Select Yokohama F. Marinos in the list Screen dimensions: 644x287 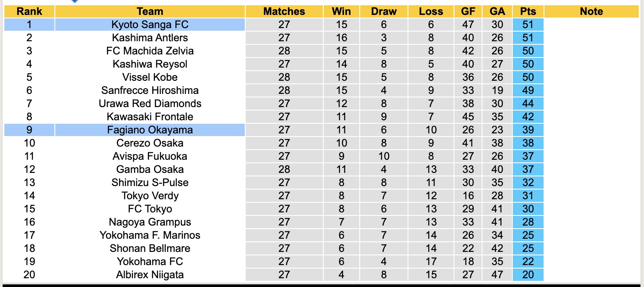pos(150,235)
